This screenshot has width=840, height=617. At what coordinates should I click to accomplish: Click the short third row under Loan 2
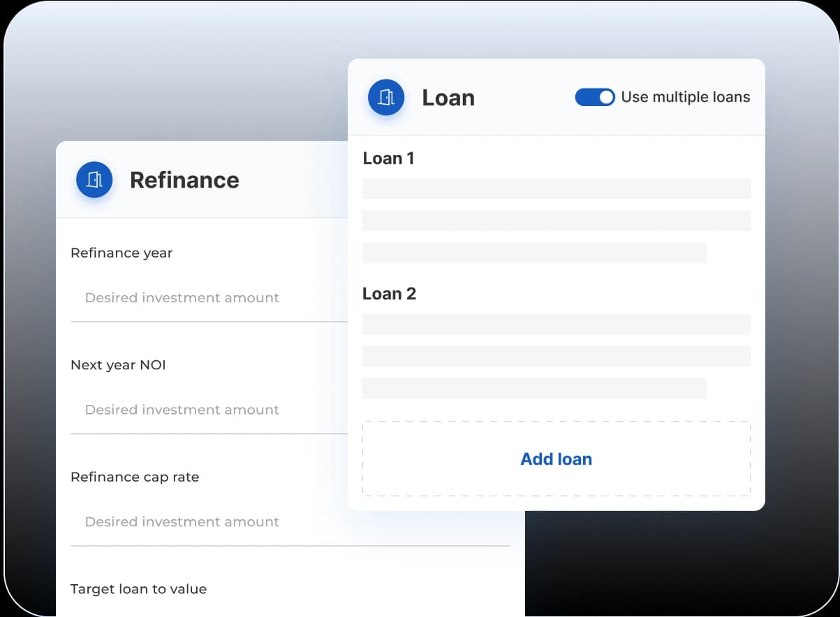(534, 388)
